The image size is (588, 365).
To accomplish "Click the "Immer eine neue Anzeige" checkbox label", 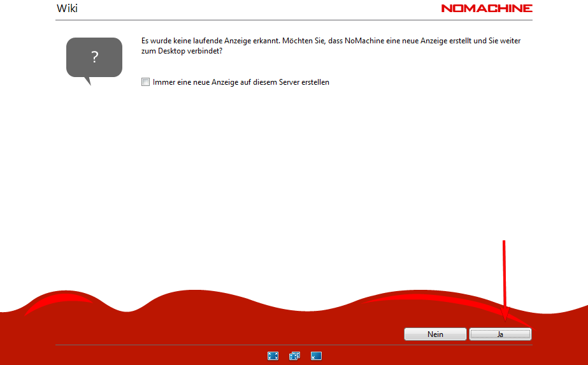I will coord(241,82).
